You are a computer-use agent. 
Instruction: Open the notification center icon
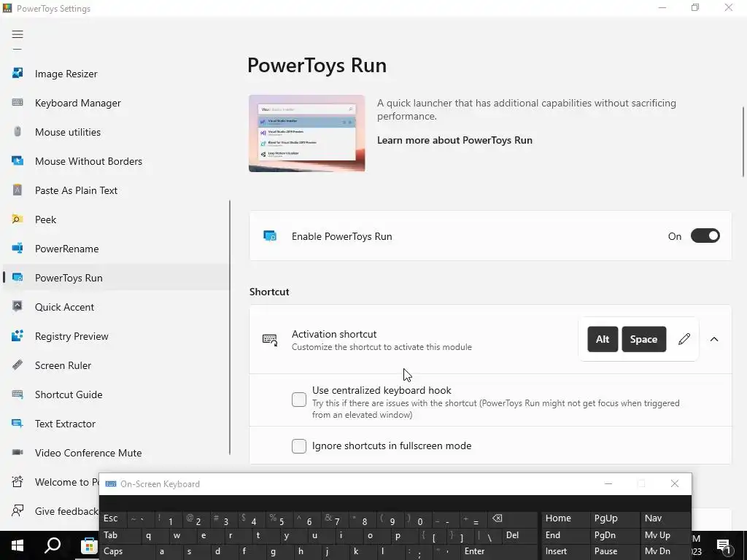point(723,546)
